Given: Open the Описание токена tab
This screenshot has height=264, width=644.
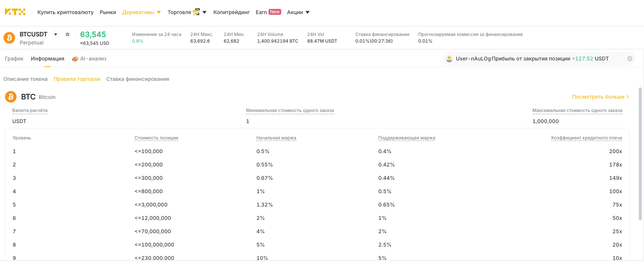Looking at the screenshot, I should click(x=26, y=79).
